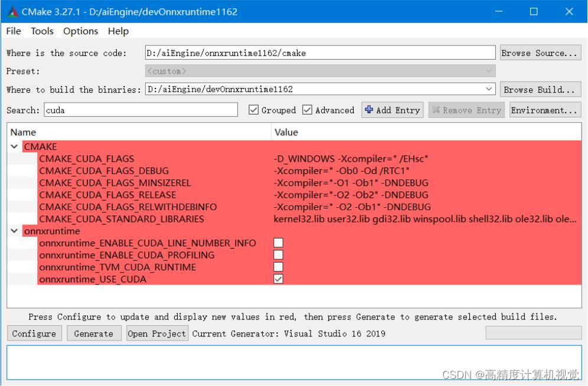Click the Add Entry plus icon
Viewport: 588px width, 386px height.
(x=374, y=110)
